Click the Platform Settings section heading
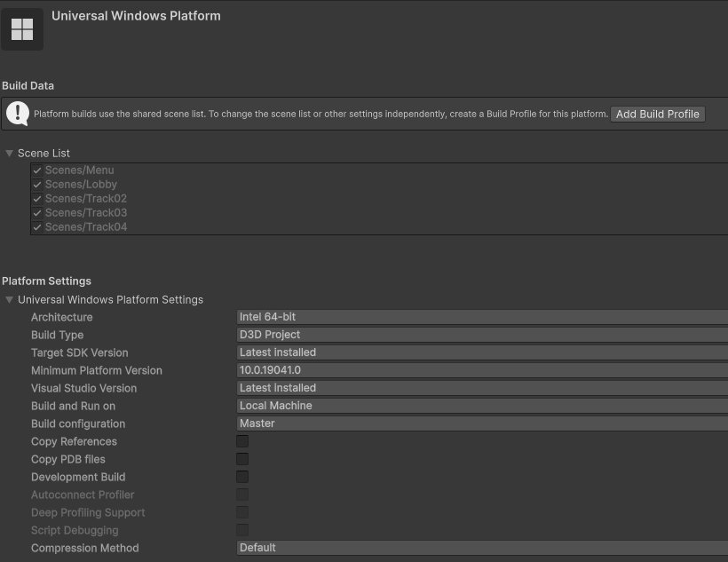 [46, 281]
